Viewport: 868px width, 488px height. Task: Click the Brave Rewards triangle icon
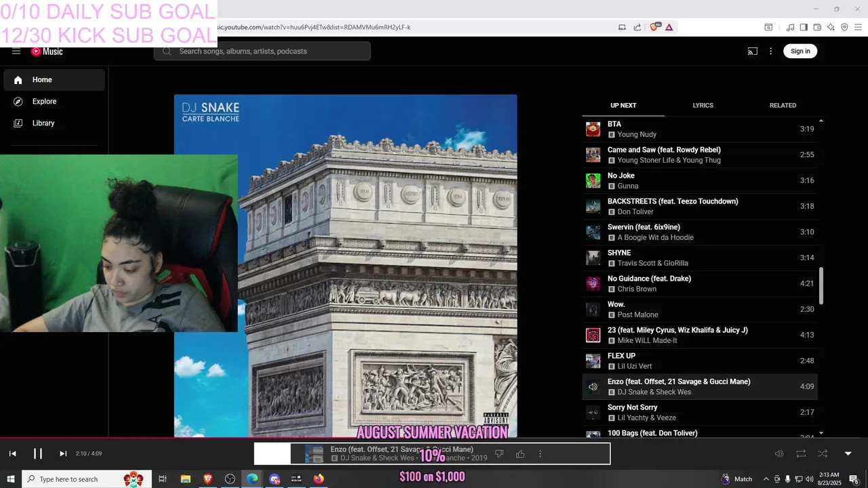669,27
